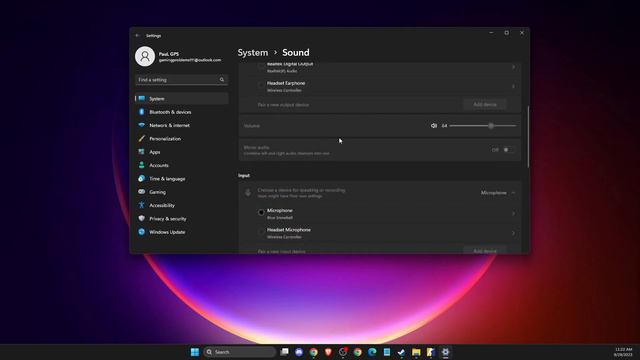Go to System in the breadcrumb
The image size is (640, 360).
pos(253,53)
